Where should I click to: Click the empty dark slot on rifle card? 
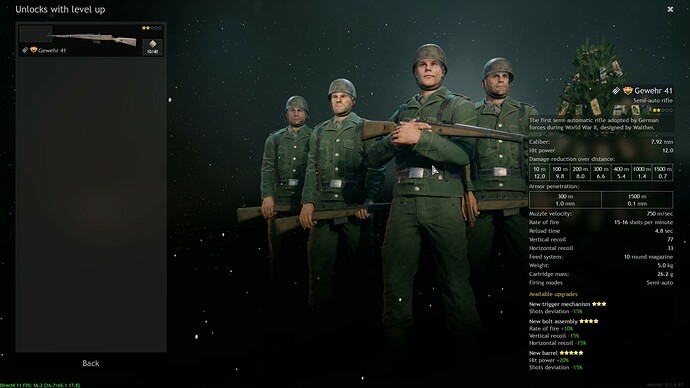pyautogui.click(x=36, y=34)
